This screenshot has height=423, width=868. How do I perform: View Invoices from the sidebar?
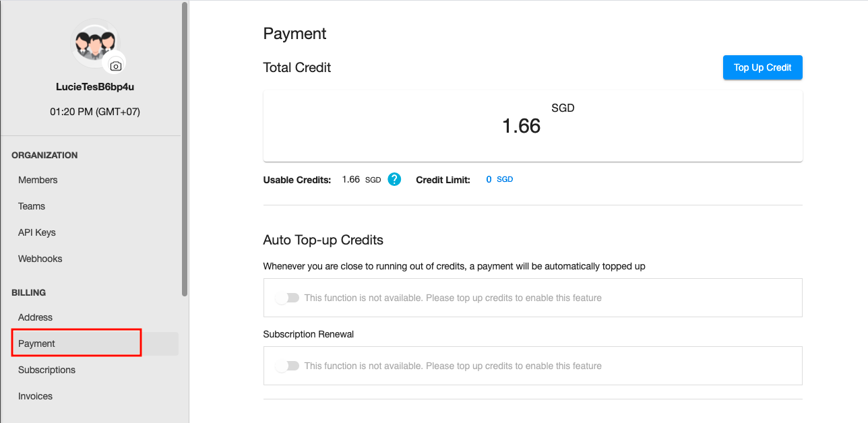click(x=35, y=396)
